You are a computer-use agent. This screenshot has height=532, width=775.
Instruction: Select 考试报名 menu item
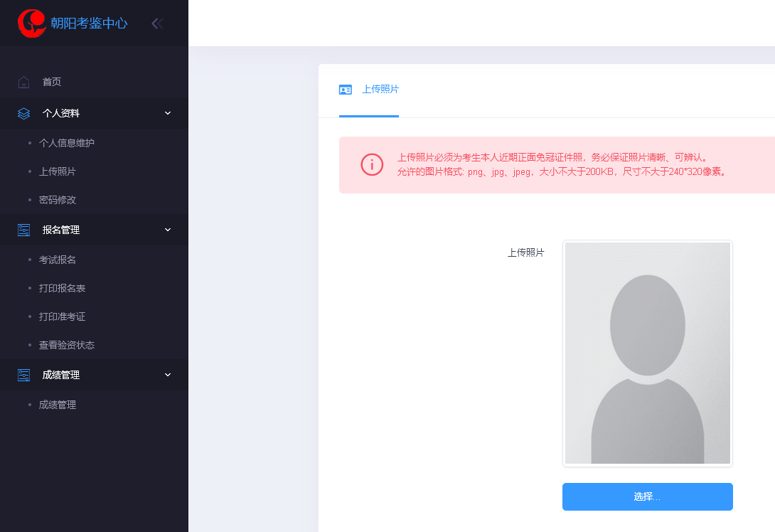click(x=58, y=260)
